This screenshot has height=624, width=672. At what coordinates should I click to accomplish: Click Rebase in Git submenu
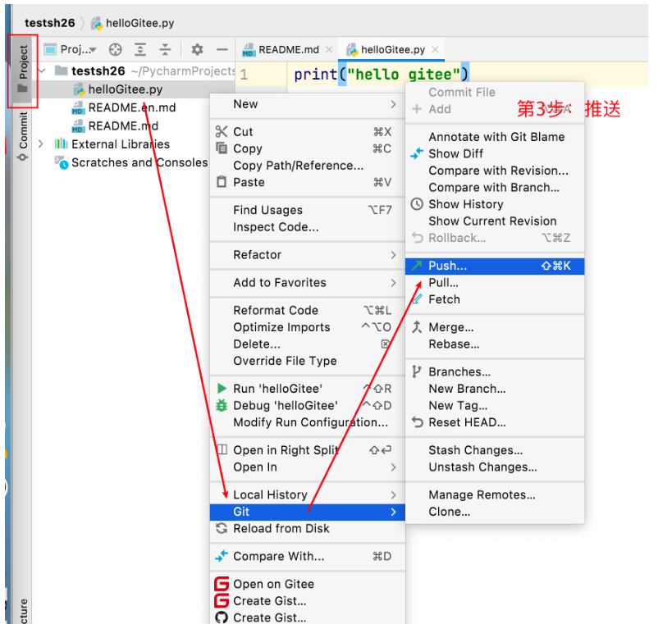tap(495, 344)
